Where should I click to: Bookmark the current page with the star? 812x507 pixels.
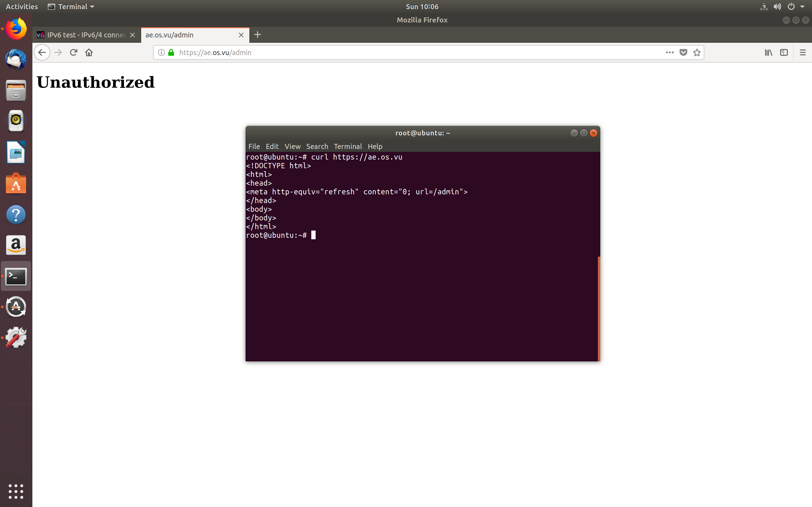click(x=696, y=52)
